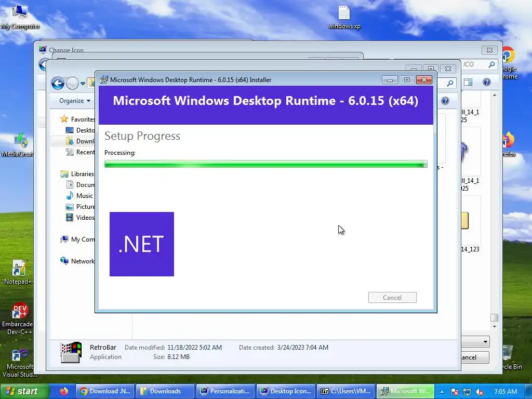The height and width of the screenshot is (399, 532).
Task: Click the date modified value 11/18/2022 5:02 AM
Action: coord(194,348)
